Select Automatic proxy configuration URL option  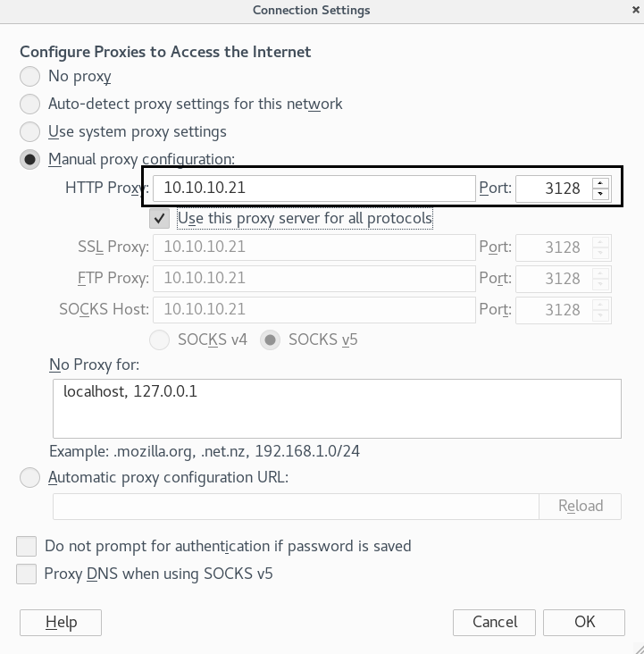point(30,477)
